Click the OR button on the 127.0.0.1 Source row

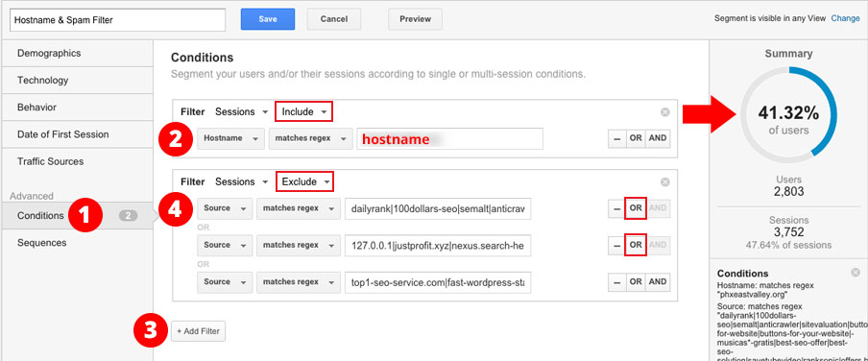636,245
